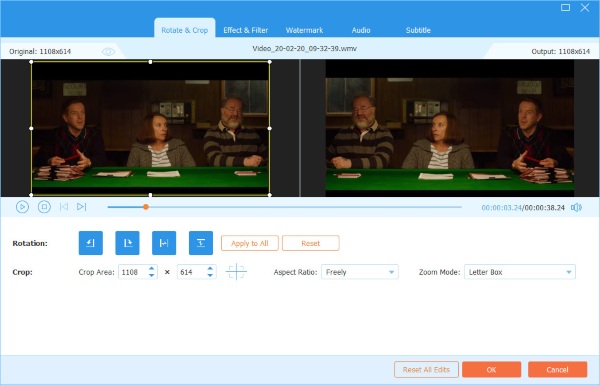Skip to the next frame
This screenshot has width=600, height=385.
[82, 207]
